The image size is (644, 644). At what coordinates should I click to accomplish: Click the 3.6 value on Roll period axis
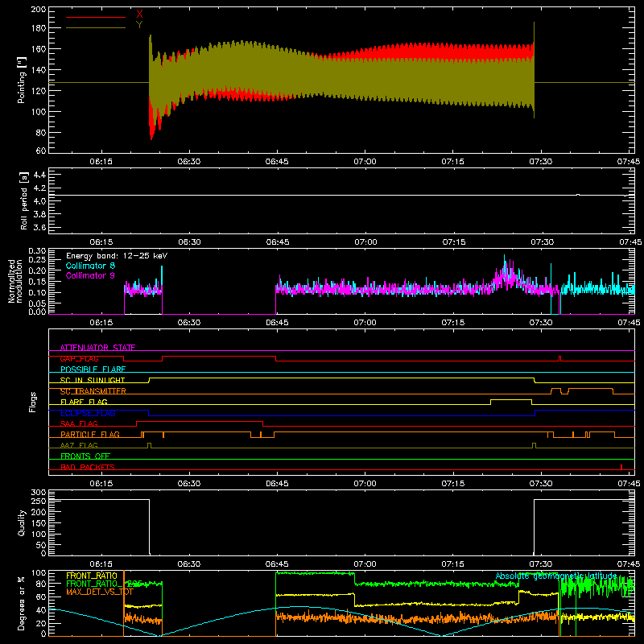pos(39,227)
